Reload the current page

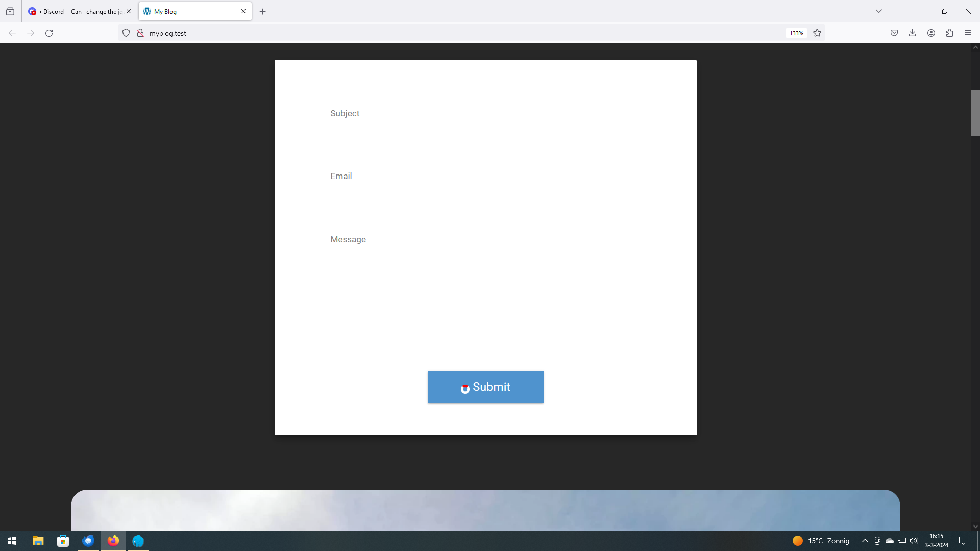pos(49,33)
